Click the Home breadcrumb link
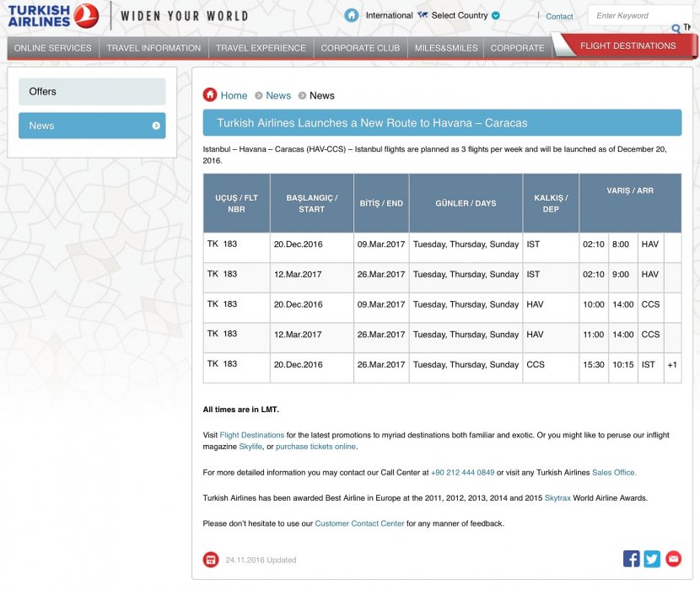 point(234,95)
